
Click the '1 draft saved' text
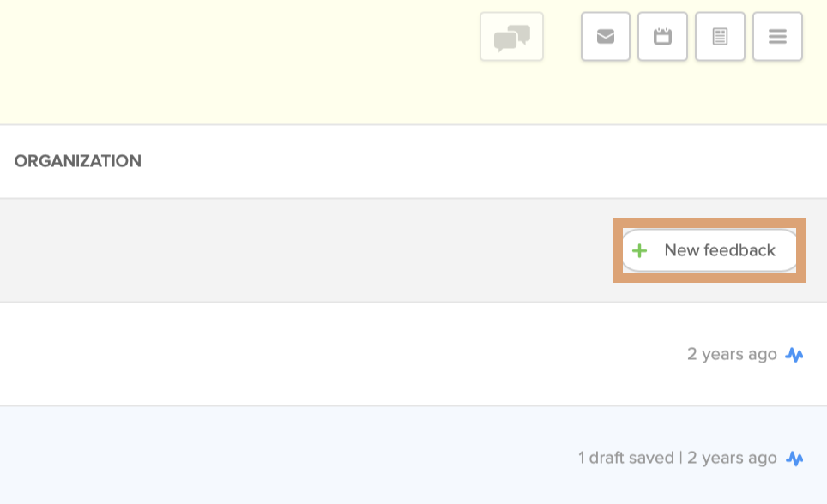click(625, 458)
